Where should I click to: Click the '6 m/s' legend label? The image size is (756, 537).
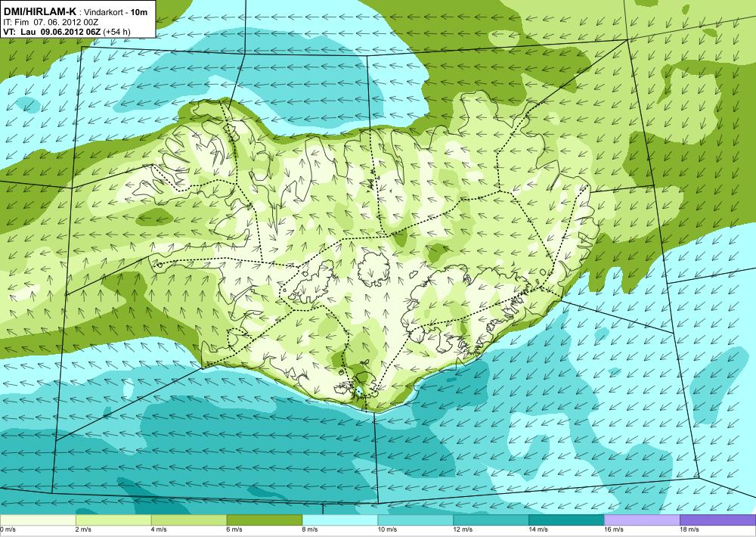(234, 529)
